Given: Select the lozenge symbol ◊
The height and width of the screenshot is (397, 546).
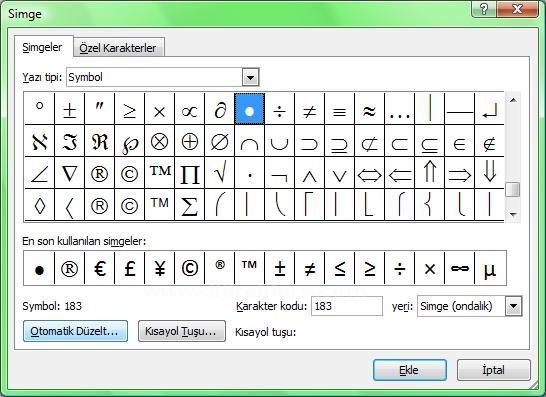Looking at the screenshot, I should coord(40,205).
